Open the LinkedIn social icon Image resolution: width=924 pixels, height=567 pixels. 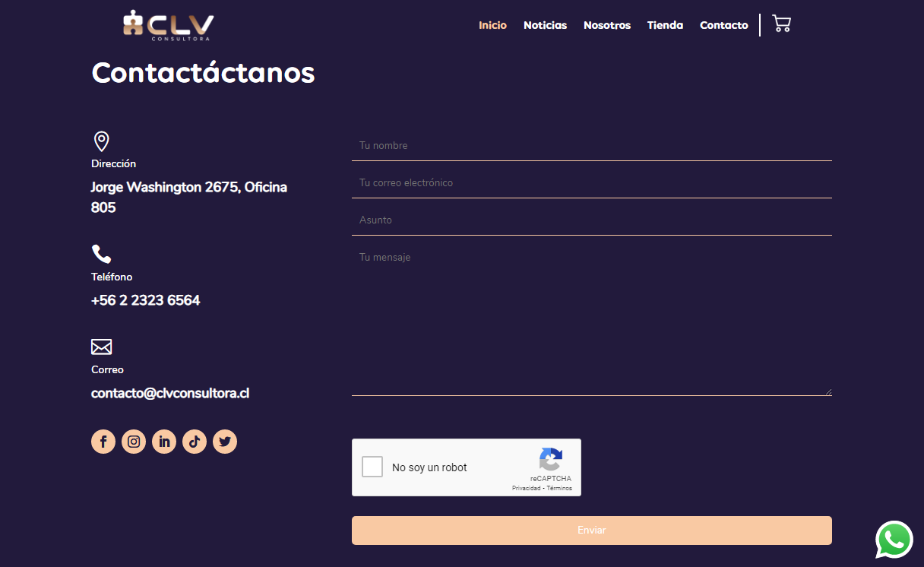[164, 442]
